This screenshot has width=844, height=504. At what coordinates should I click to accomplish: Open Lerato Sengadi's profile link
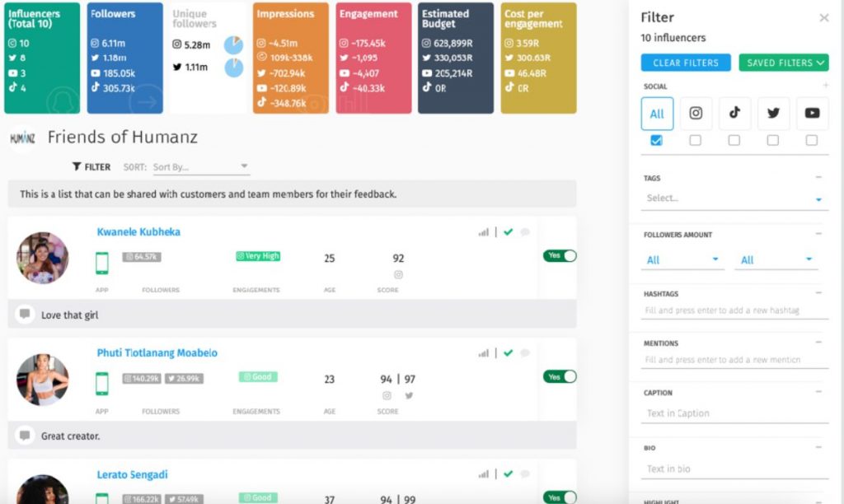[132, 474]
